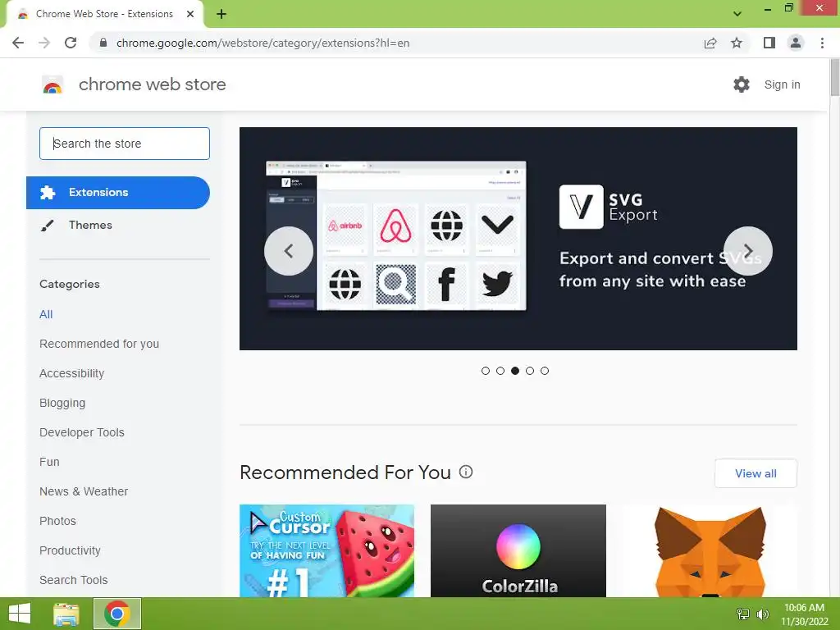
Task: Open tab search dropdown arrow
Action: pyautogui.click(x=737, y=14)
